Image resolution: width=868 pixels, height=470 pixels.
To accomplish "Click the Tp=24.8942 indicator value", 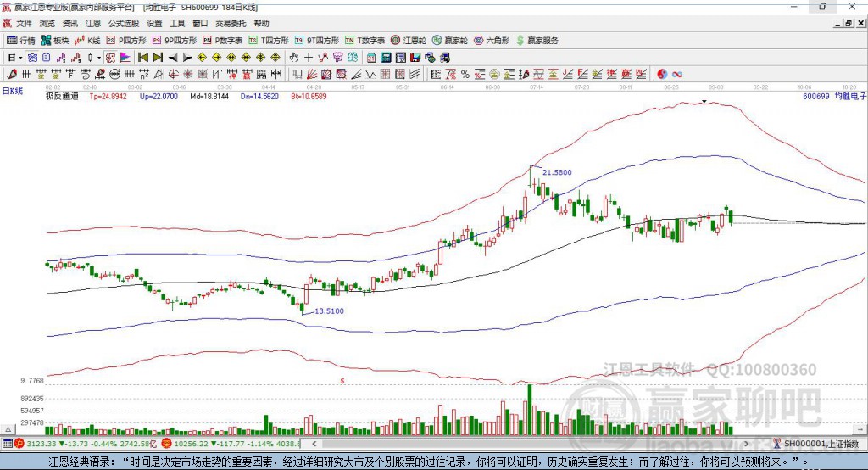I will tap(108, 96).
